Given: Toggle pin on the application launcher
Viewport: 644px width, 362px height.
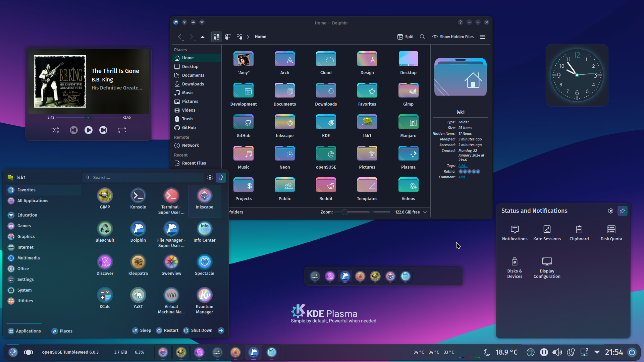Looking at the screenshot, I should coord(221,178).
